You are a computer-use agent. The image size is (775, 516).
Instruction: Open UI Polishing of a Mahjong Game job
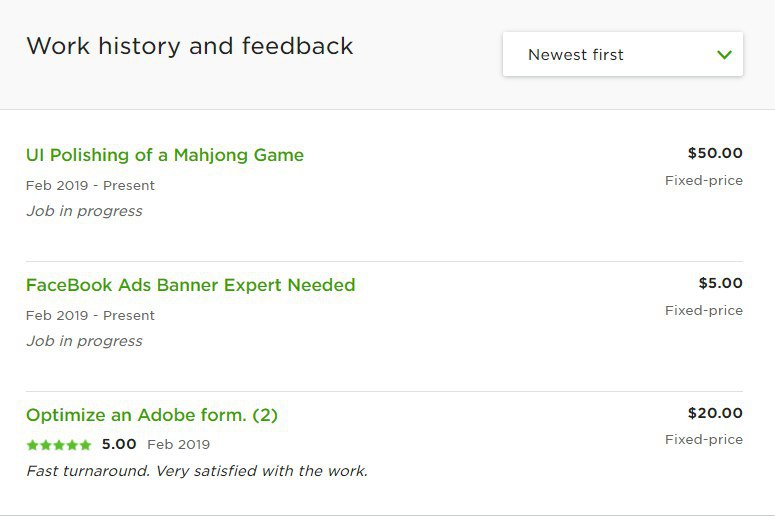[x=165, y=155]
